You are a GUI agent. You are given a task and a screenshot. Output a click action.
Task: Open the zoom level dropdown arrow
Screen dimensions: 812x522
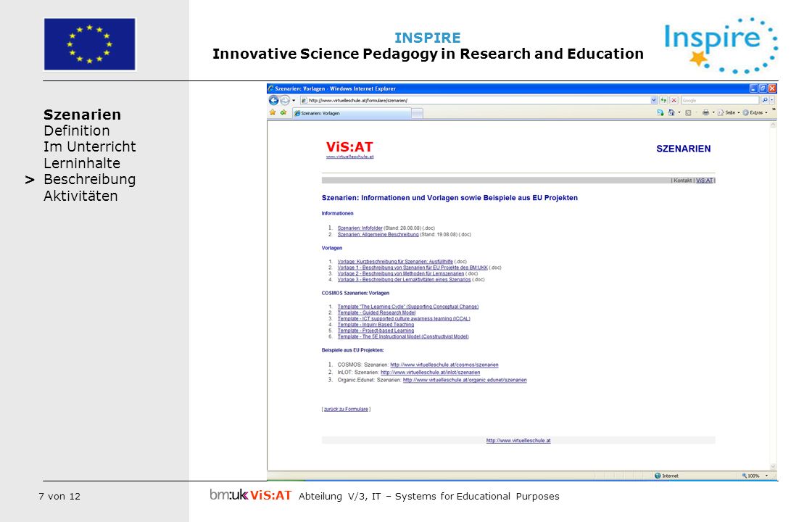point(766,476)
